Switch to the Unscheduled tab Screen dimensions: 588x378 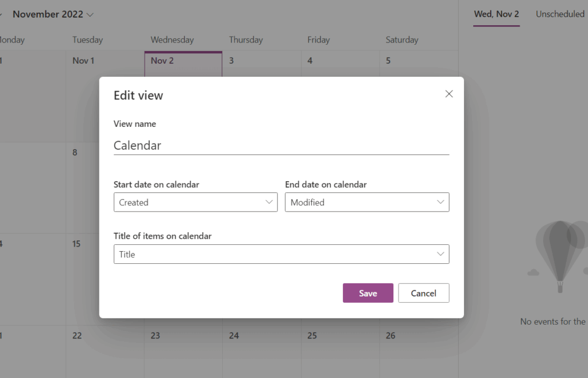click(x=560, y=14)
